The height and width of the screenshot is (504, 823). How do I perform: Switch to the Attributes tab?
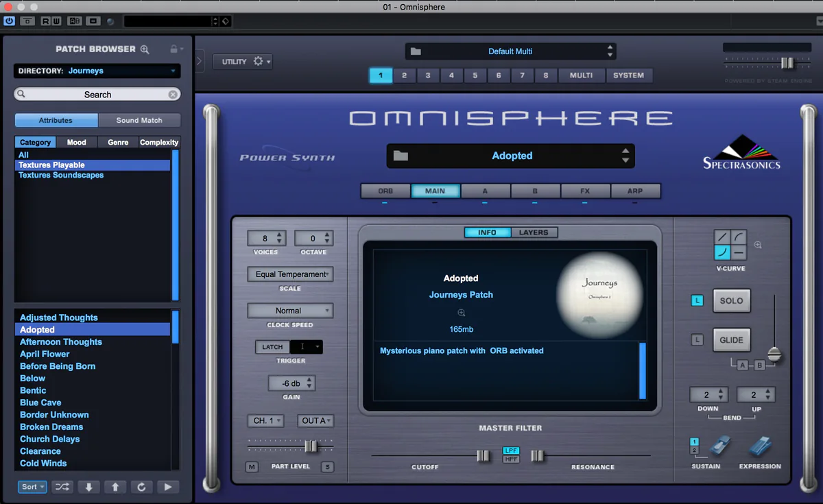56,120
